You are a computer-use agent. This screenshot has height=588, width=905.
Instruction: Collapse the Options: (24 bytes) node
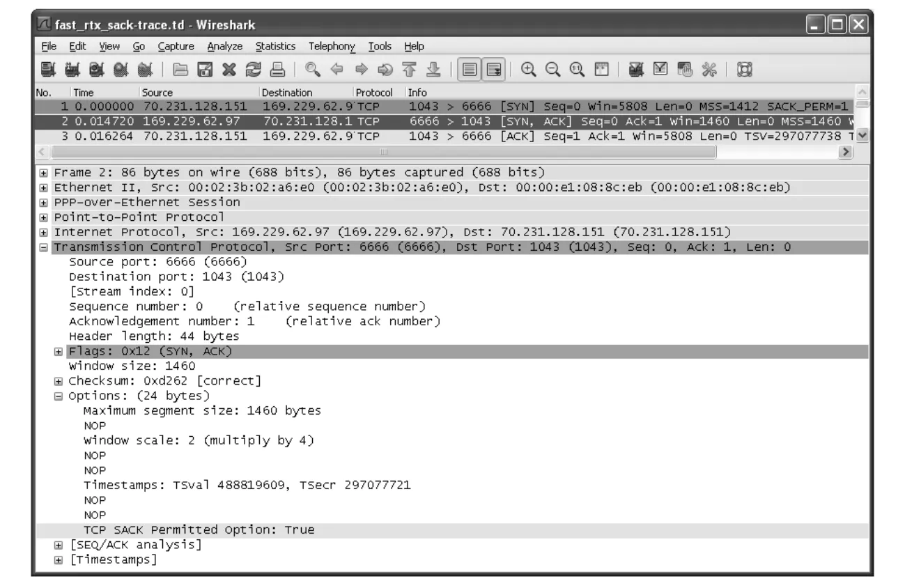pos(59,396)
